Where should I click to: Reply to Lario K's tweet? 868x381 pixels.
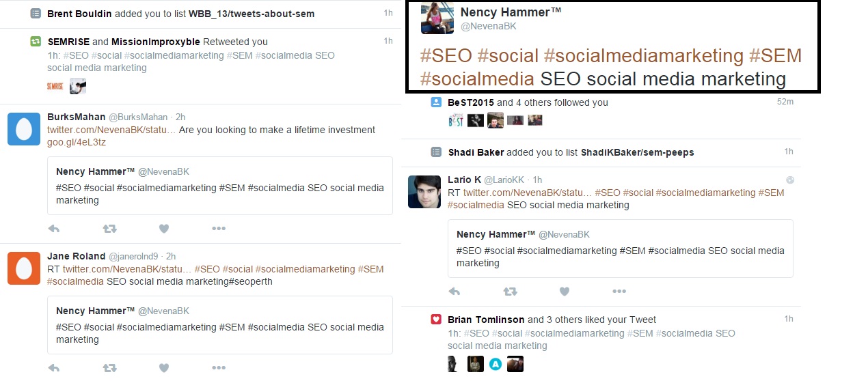455,292
